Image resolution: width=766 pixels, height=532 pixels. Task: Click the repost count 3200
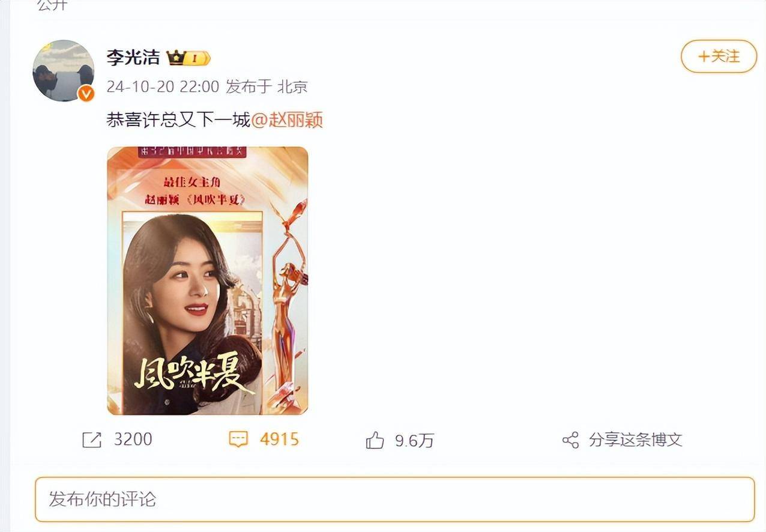[x=133, y=439]
